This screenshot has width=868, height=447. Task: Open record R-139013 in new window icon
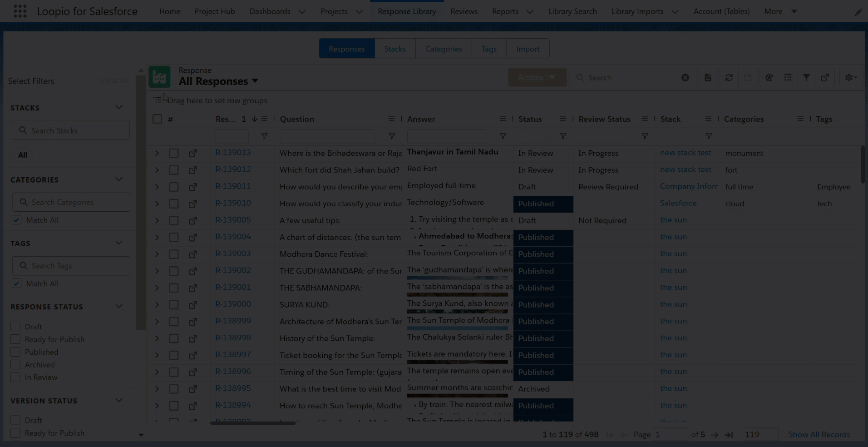pos(193,154)
